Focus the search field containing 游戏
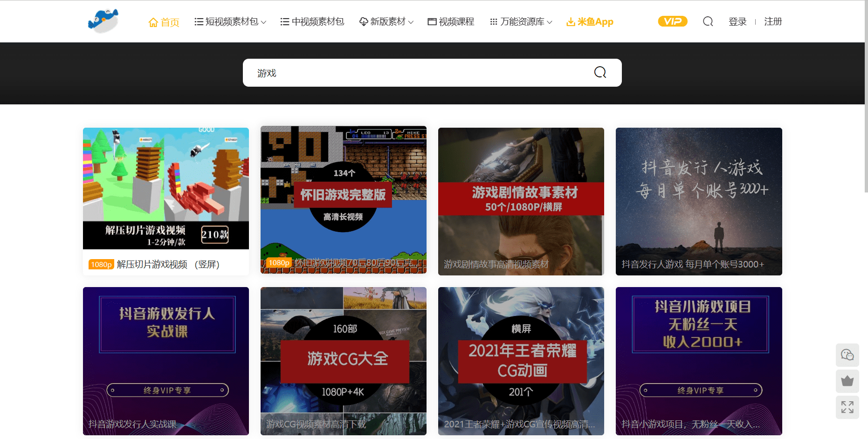This screenshot has width=868, height=439. 420,73
